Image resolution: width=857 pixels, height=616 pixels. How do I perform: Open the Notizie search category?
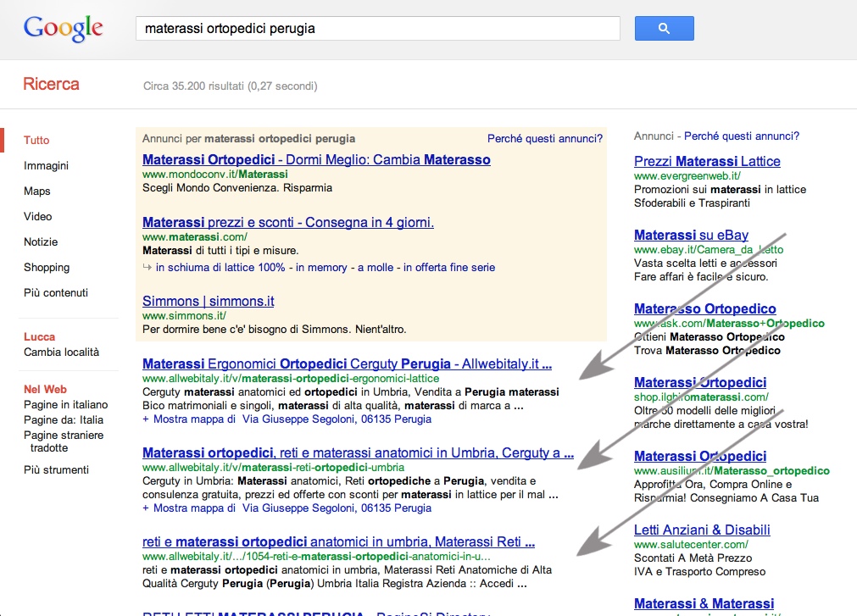click(x=41, y=242)
